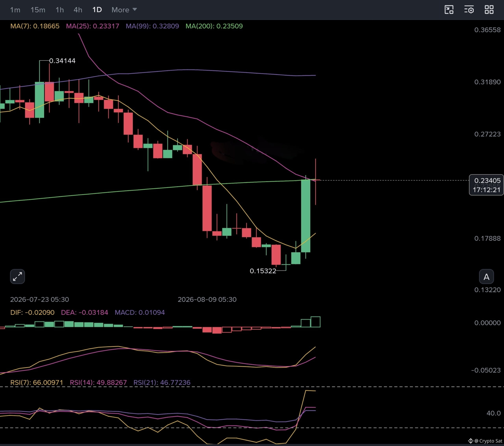Screen dimensions: 504x446
Task: Select the 1h timeframe tab
Action: 60,10
